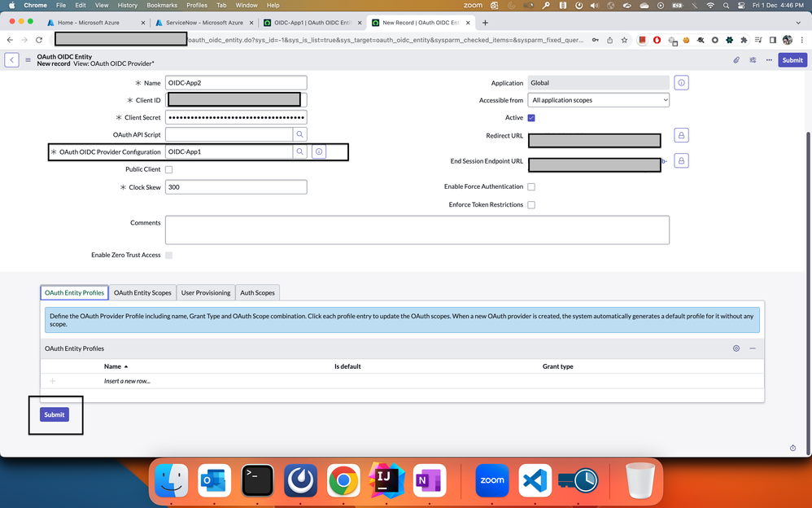Sort by the Name column header

pyautogui.click(x=113, y=366)
